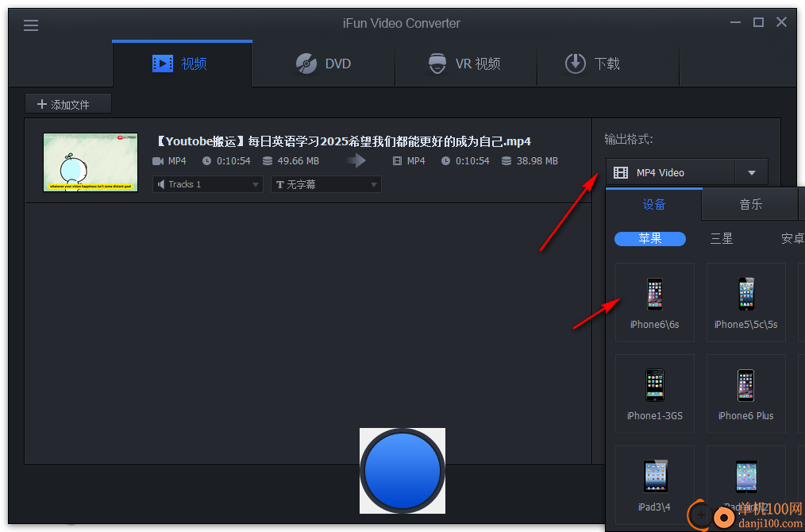Click the video thumbnail preview
Image resolution: width=805 pixels, height=532 pixels.
coord(91,162)
